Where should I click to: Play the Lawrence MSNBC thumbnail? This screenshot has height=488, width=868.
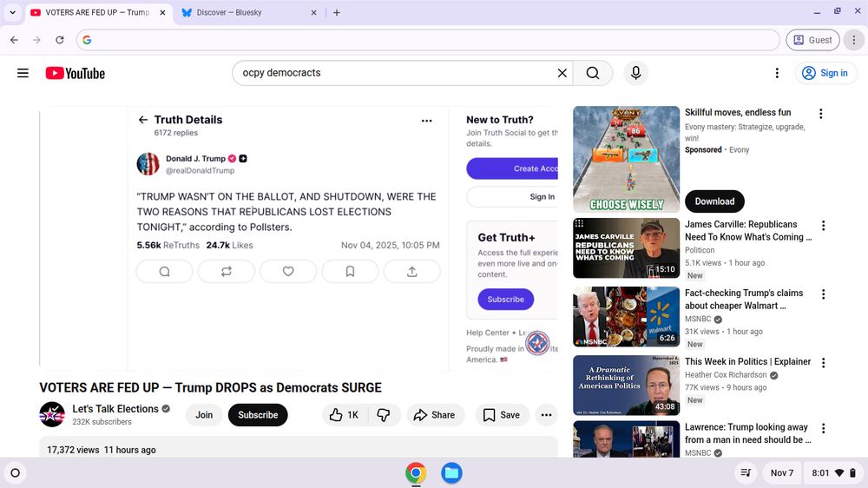626,439
